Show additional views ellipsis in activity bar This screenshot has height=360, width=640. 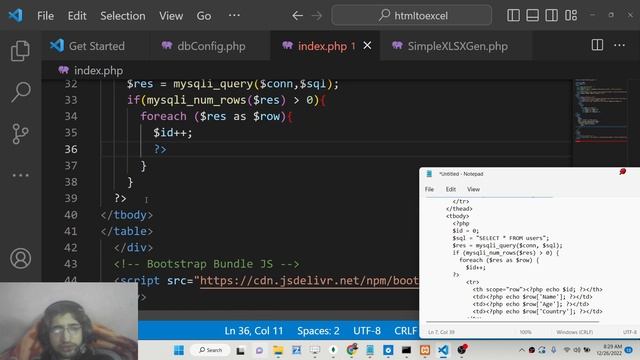[20, 176]
